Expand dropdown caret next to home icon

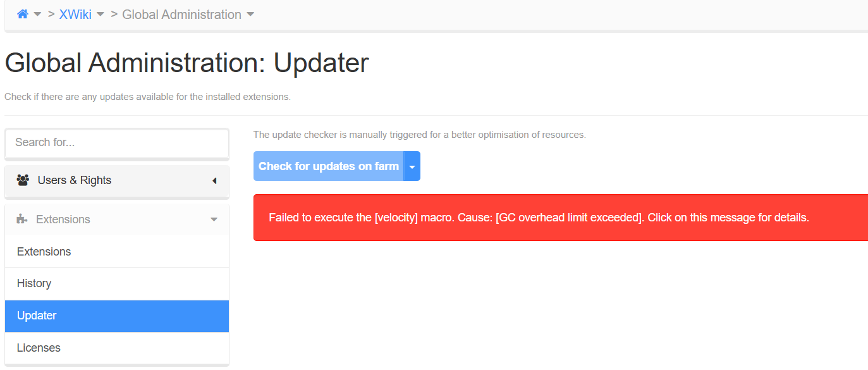(38, 15)
